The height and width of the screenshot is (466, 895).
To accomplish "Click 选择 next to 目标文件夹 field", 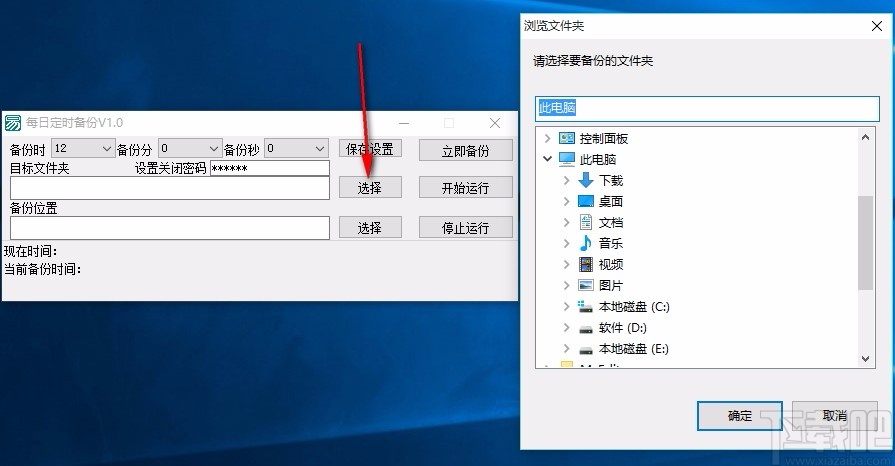I will tap(370, 187).
